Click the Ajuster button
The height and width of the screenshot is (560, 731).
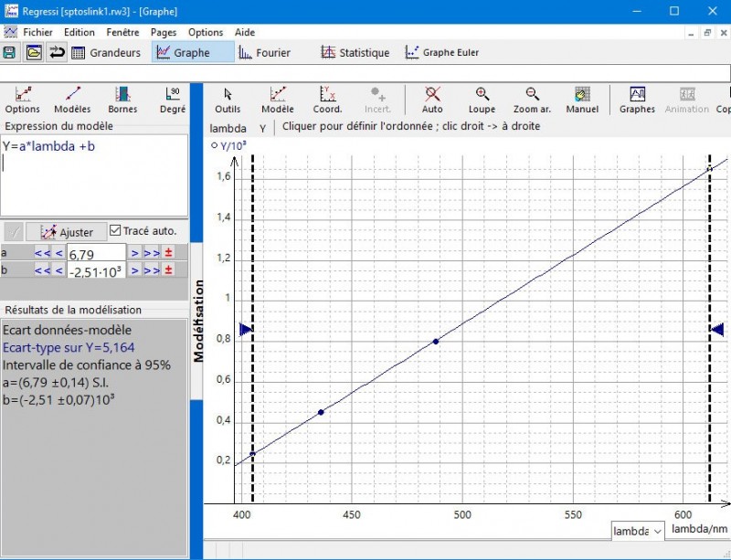[x=66, y=232]
